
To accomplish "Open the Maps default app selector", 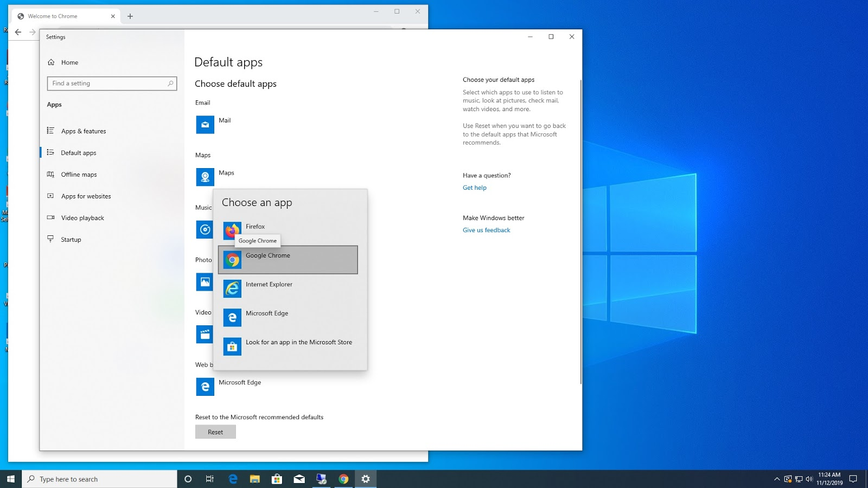I will pos(215,177).
